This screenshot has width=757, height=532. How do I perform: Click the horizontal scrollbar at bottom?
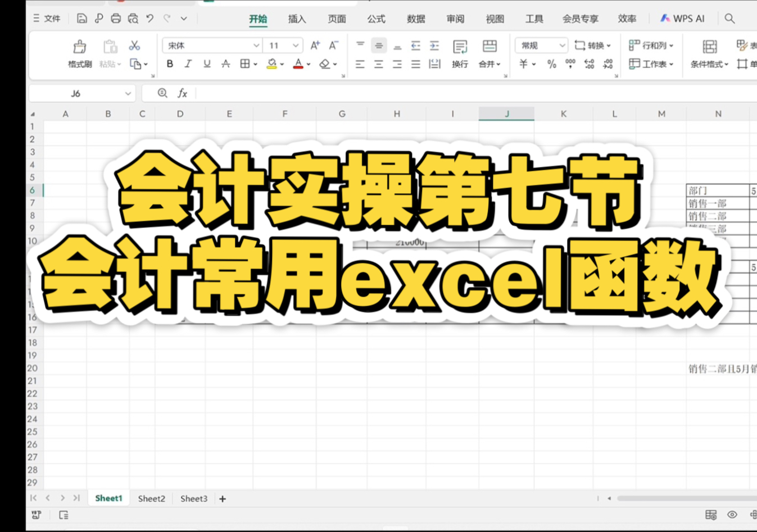point(686,498)
